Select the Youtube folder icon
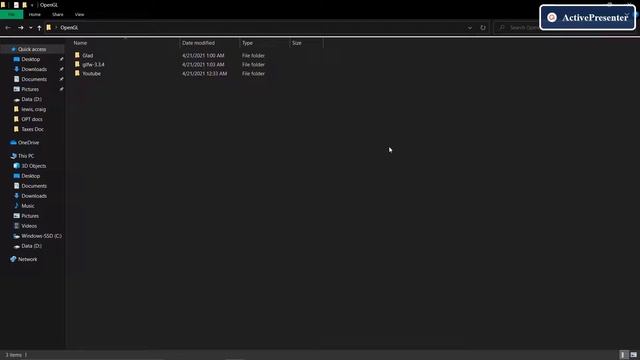This screenshot has width=640, height=360. [x=77, y=73]
